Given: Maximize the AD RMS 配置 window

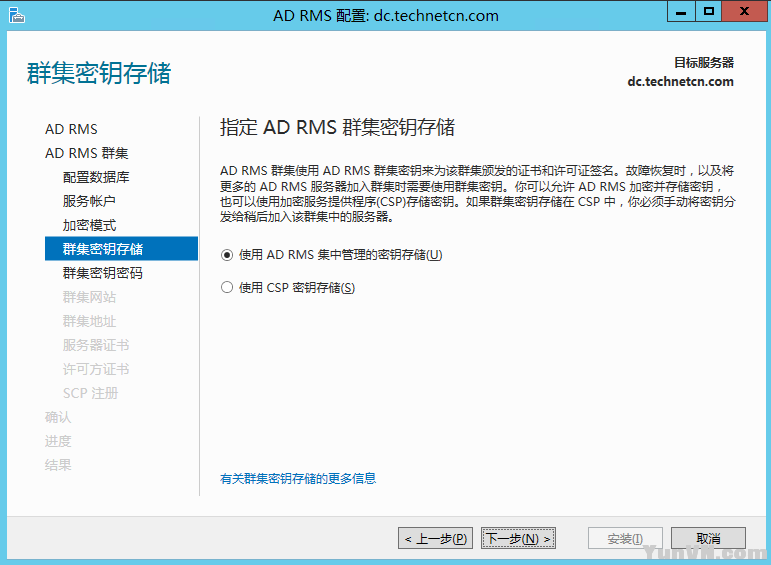Looking at the screenshot, I should (709, 12).
